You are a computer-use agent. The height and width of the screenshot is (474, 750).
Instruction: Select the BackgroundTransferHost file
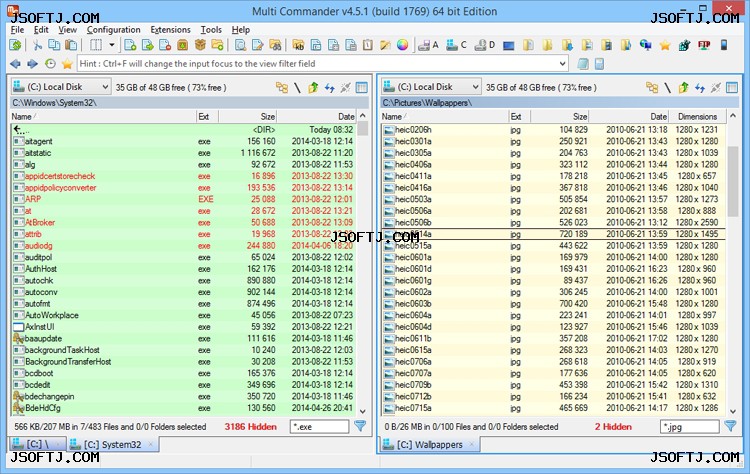pyautogui.click(x=184, y=362)
